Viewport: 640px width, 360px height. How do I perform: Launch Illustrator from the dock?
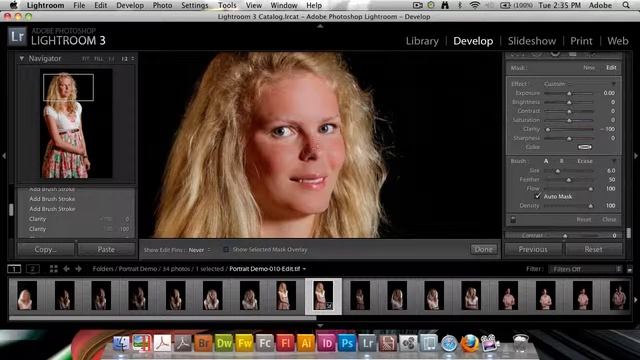pos(306,343)
